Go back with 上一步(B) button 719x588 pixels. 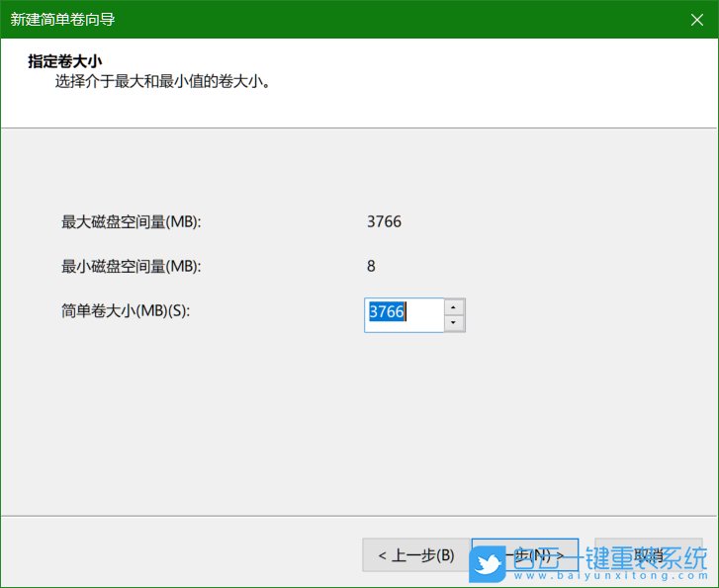(x=416, y=555)
